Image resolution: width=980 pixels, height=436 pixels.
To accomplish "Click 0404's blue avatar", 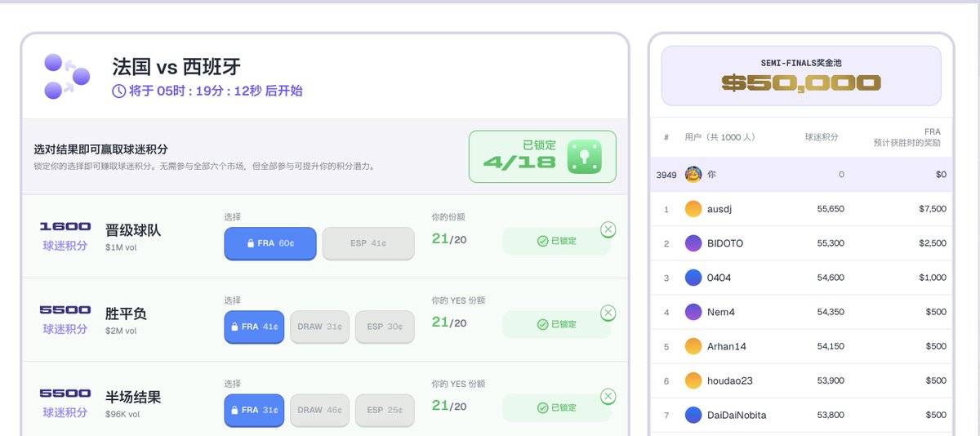I will click(693, 278).
